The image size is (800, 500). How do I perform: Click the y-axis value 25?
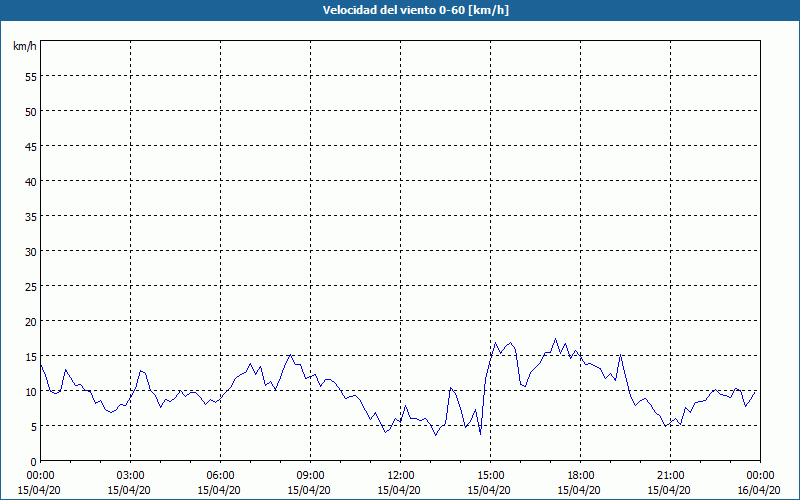tap(31, 286)
